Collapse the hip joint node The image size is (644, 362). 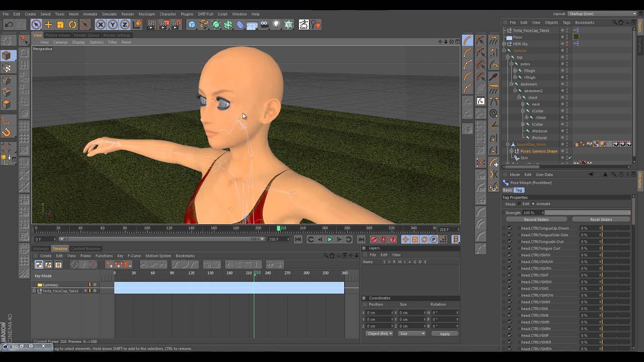point(508,57)
